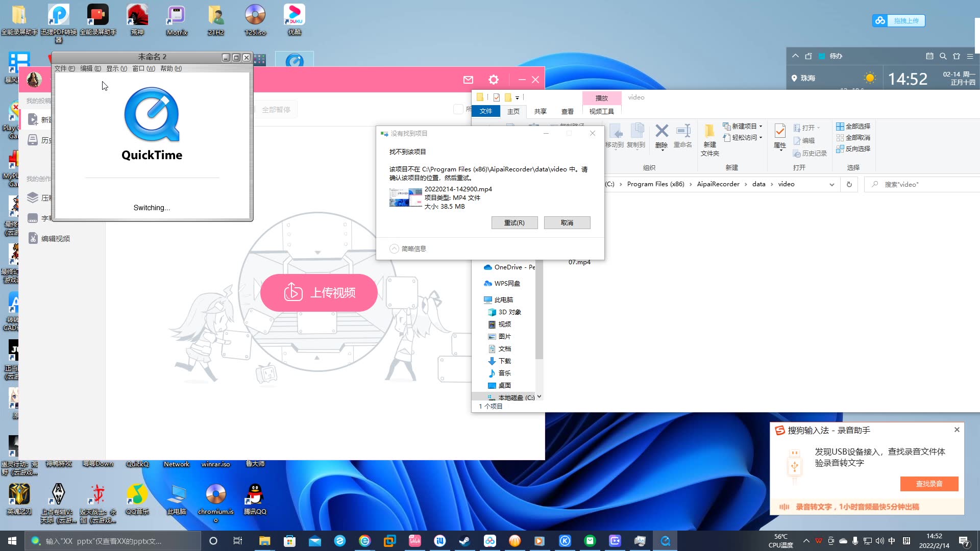
Task: Open the 新建项目 dropdown arrow
Action: (x=761, y=127)
